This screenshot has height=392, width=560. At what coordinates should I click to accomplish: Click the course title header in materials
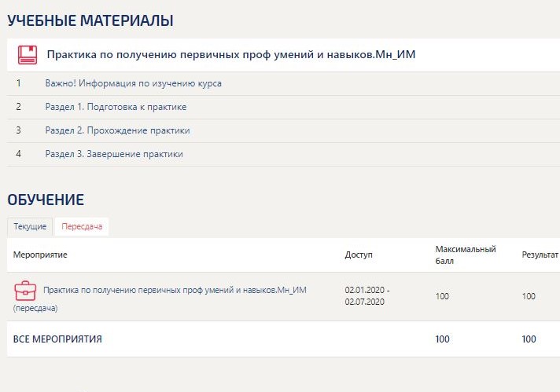click(x=230, y=55)
